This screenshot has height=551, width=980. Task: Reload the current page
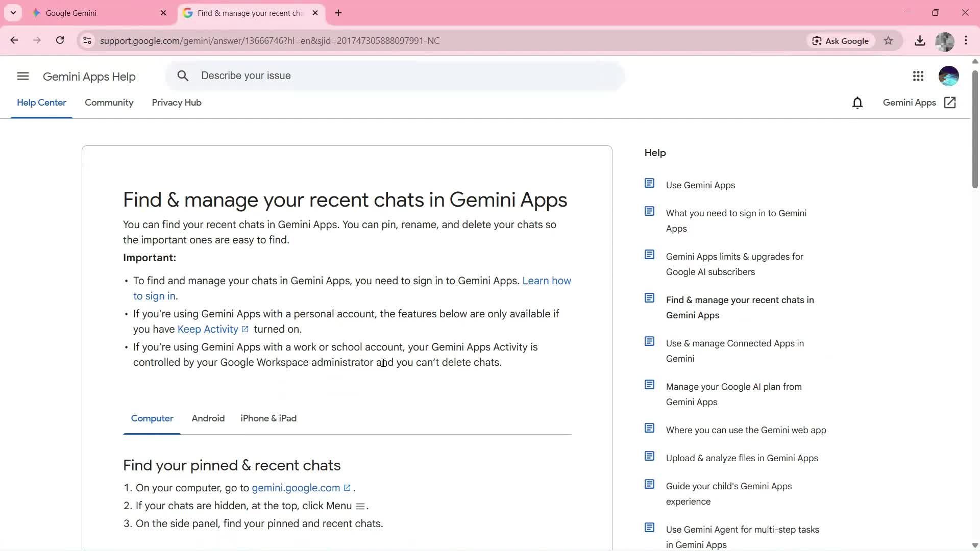click(x=60, y=40)
